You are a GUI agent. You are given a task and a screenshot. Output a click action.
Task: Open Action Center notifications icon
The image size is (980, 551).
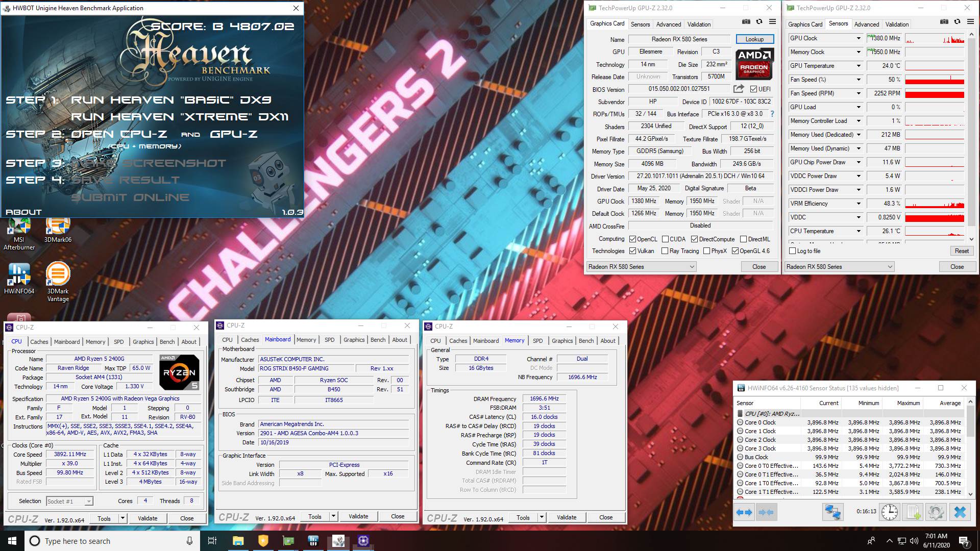coord(964,541)
